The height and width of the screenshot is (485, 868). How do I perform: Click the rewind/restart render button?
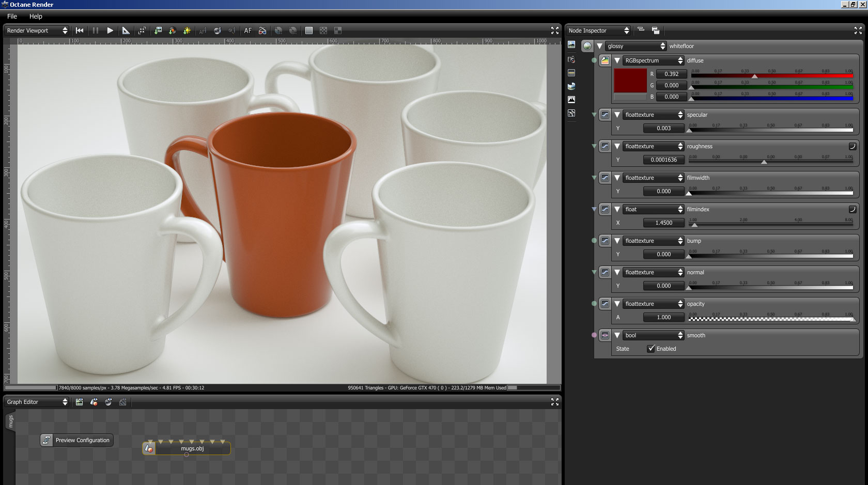point(80,30)
